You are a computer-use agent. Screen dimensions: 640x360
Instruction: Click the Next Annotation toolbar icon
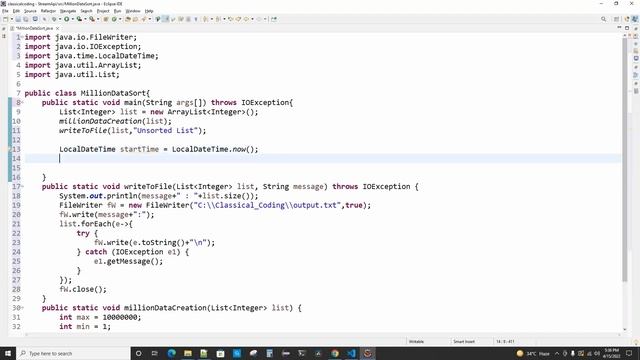pos(205,19)
